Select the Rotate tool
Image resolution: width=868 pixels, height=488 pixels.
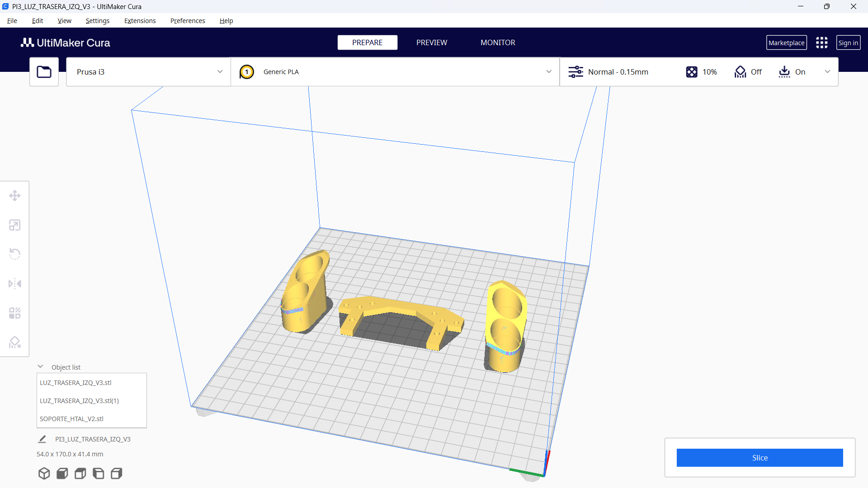pos(14,254)
